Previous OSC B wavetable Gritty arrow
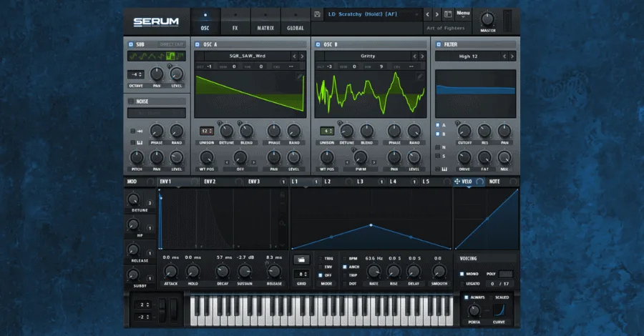The image size is (644, 336). (x=415, y=56)
